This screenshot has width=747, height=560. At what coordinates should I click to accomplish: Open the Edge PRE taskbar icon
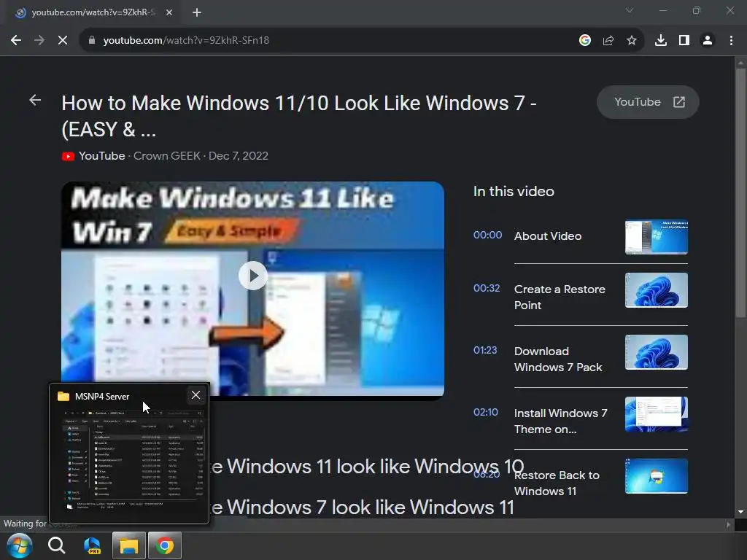[x=92, y=545]
